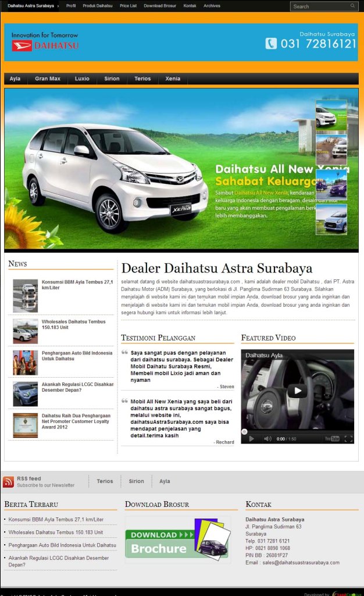Click RSS feed subscribe link
The width and height of the screenshot is (364, 596).
point(45,481)
